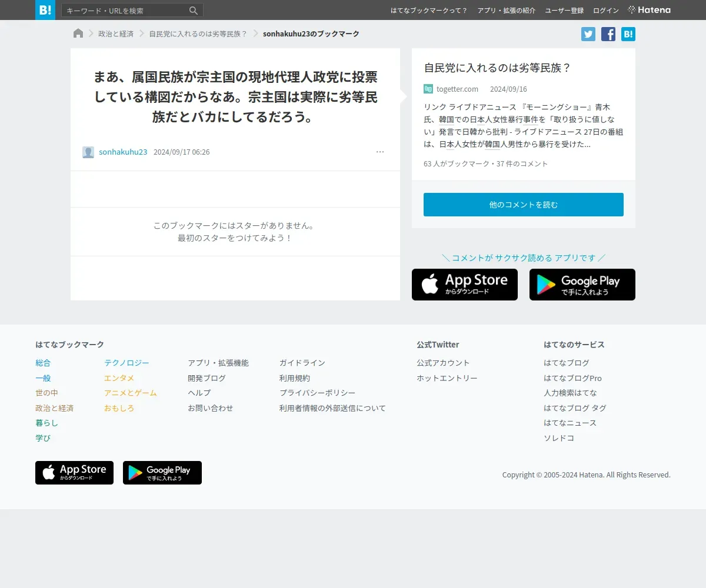Share on Twitter icon

click(588, 34)
